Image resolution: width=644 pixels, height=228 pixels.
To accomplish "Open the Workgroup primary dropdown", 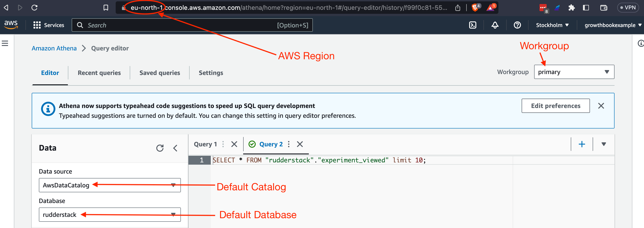I will (x=574, y=72).
